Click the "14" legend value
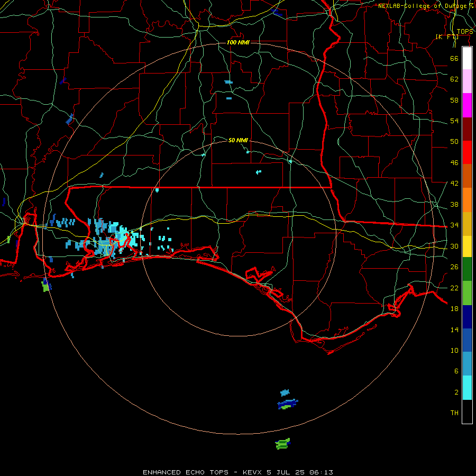Viewport: 476px width, 476px height. pyautogui.click(x=454, y=329)
